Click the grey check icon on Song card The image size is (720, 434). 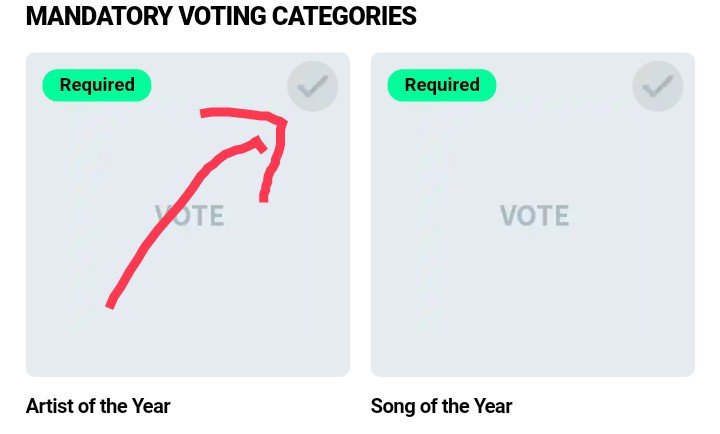(658, 86)
